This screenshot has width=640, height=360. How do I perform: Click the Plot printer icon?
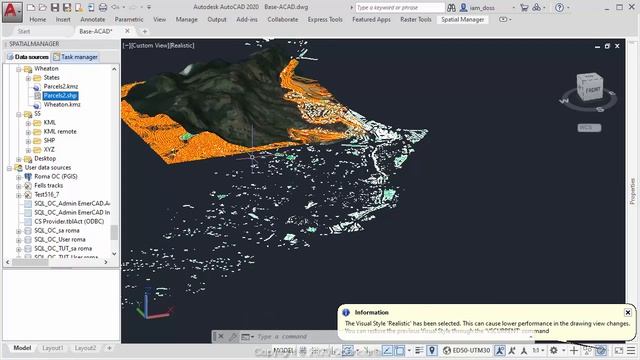(x=103, y=7)
